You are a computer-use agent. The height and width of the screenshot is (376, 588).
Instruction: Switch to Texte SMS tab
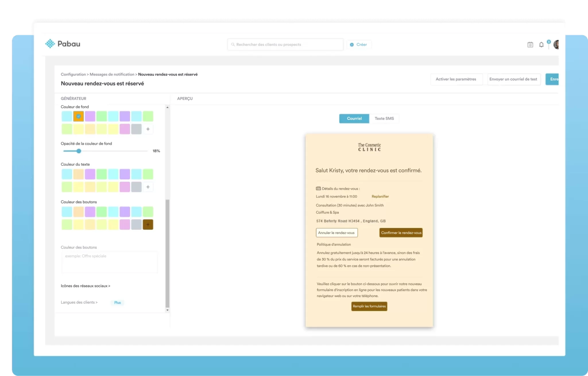(384, 119)
